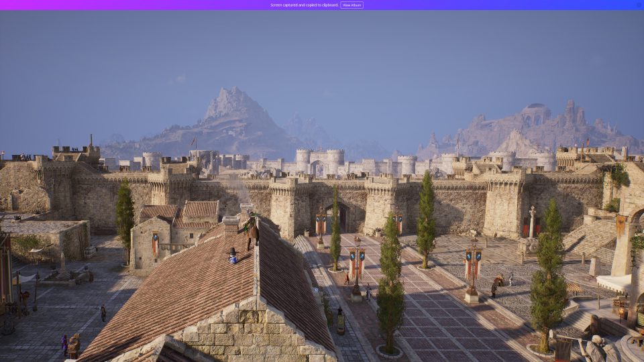Click the stone statue in the bottom-right corner
The height and width of the screenshot is (362, 644).
pos(594,347)
